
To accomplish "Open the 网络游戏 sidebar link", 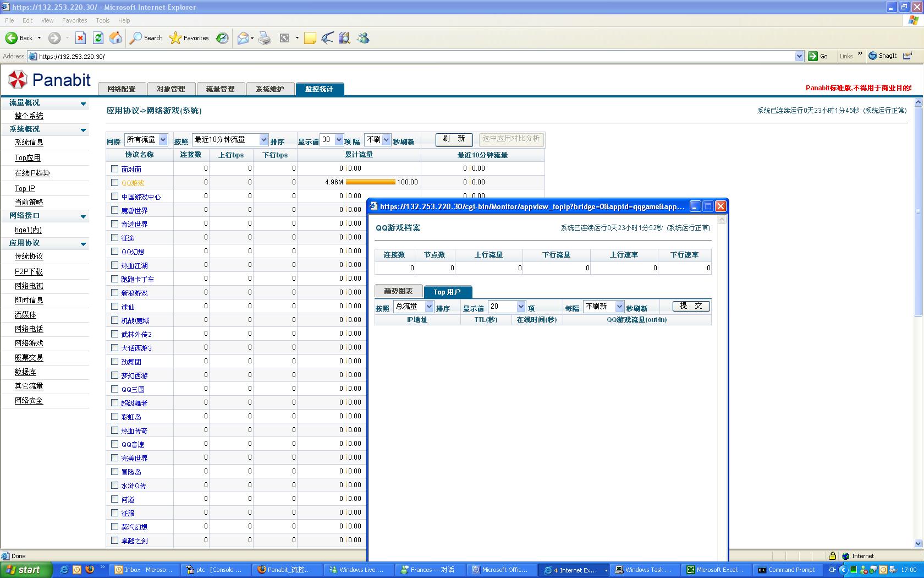I will [29, 343].
